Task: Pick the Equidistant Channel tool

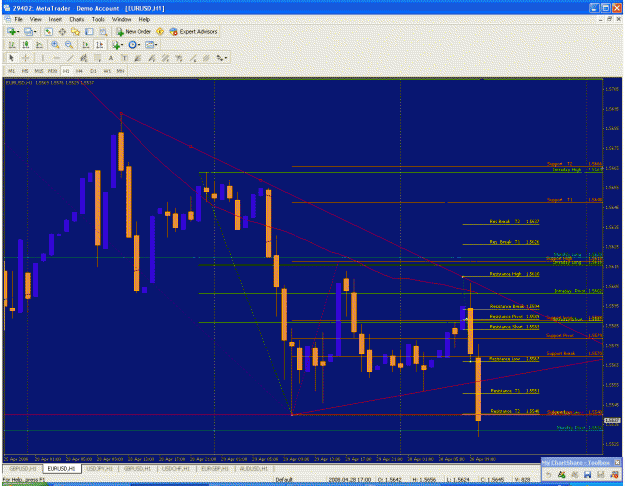Action: tap(84, 58)
